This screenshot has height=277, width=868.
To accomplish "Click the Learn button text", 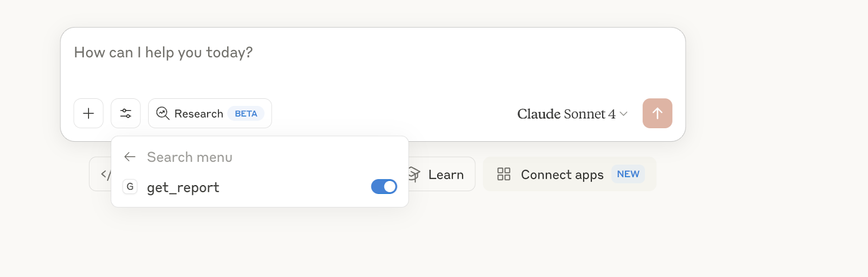I will [x=446, y=175].
